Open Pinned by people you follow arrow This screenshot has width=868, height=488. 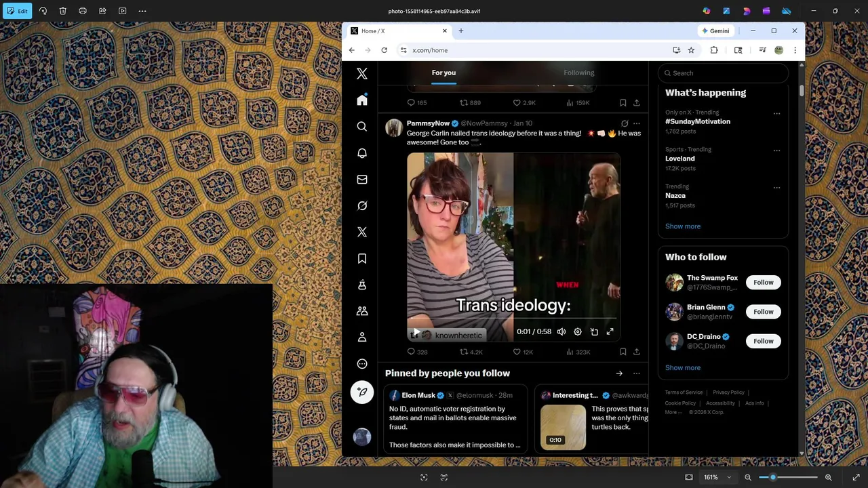tap(619, 373)
